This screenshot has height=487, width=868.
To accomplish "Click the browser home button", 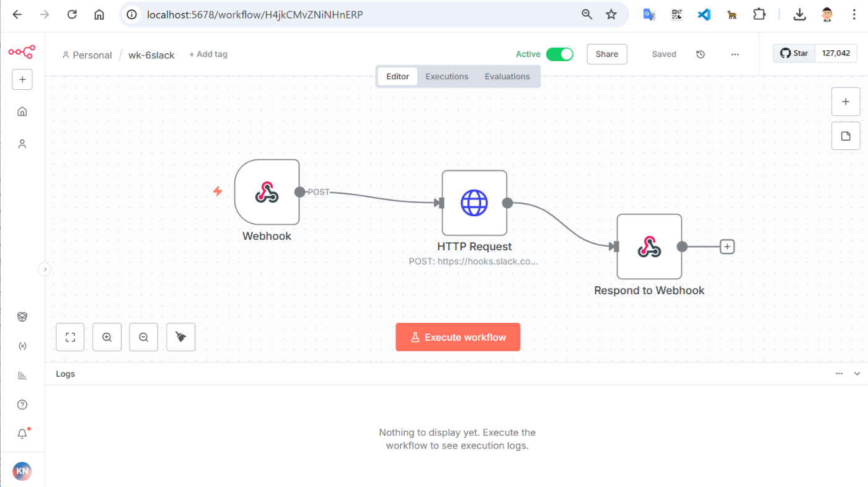I will tap(99, 14).
